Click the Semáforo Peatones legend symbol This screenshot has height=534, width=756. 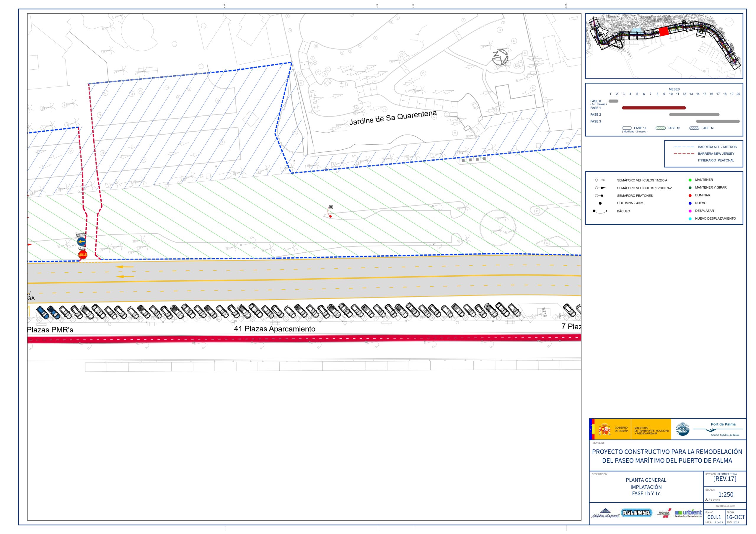point(599,195)
